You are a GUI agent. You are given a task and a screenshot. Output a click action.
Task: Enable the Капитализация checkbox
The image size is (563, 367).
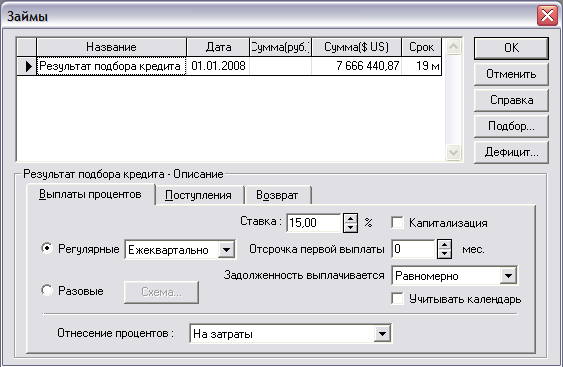[397, 223]
